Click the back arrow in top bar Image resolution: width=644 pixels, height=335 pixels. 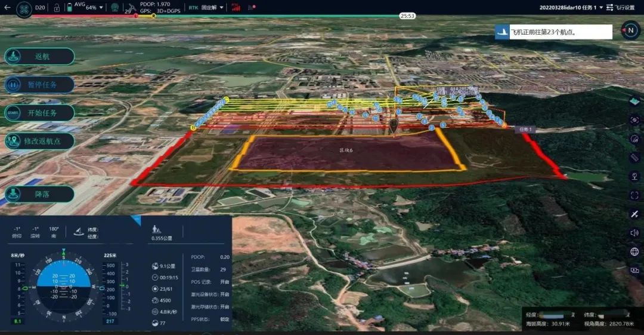click(x=7, y=8)
